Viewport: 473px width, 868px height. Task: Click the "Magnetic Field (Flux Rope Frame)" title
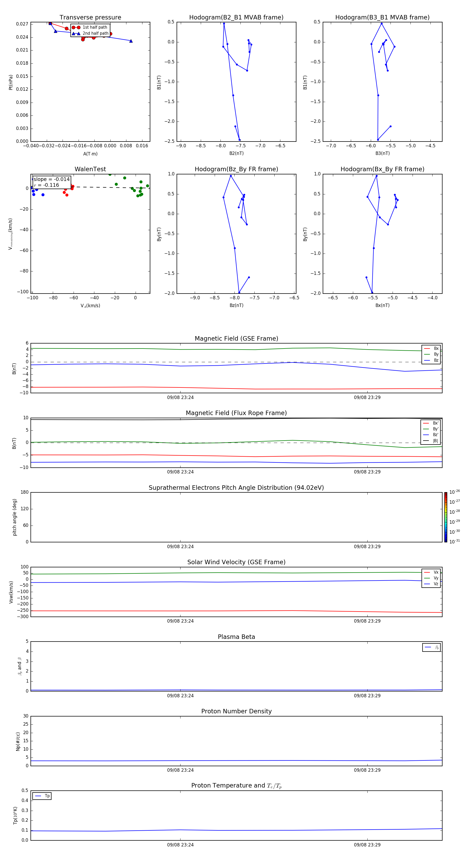click(x=236, y=413)
